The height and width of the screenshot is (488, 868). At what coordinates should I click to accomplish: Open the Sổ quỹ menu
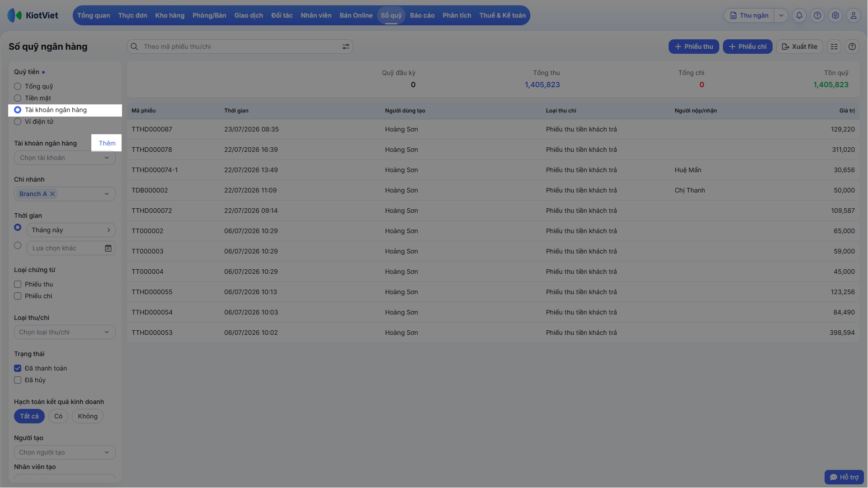pos(391,15)
